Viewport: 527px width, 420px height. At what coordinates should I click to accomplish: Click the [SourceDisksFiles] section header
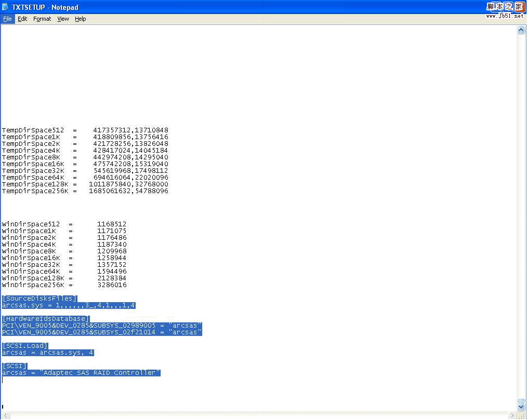[39, 299]
